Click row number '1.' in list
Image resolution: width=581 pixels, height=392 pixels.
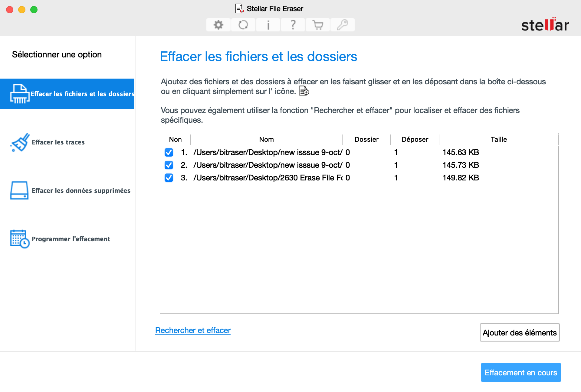184,152
